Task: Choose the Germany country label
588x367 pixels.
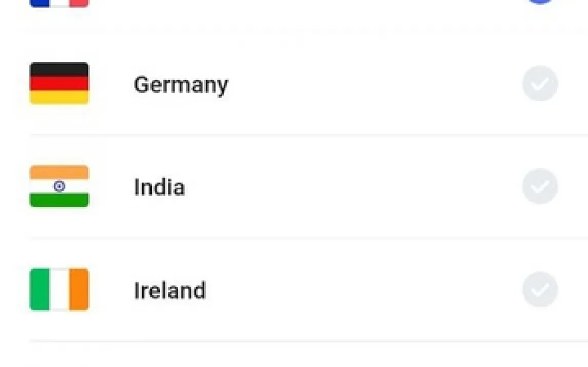Action: click(181, 85)
